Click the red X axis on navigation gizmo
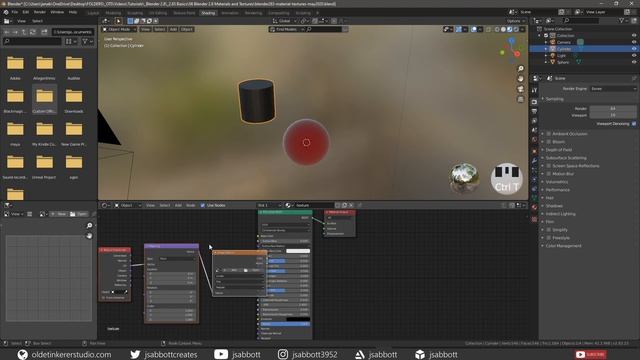This screenshot has width=640, height=360. point(517,54)
